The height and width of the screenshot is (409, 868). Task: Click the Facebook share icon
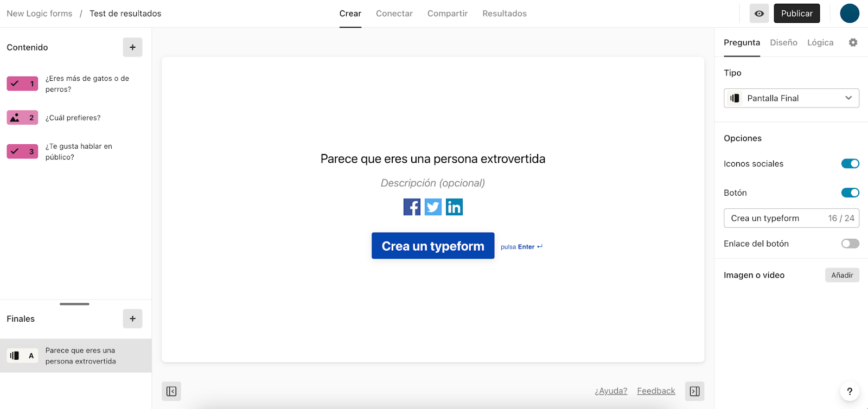(412, 207)
